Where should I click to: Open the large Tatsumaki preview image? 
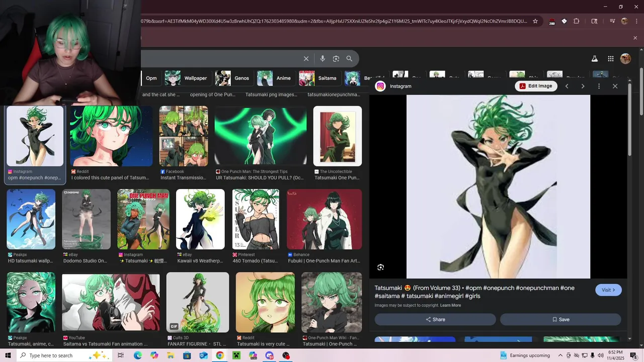coord(498,187)
